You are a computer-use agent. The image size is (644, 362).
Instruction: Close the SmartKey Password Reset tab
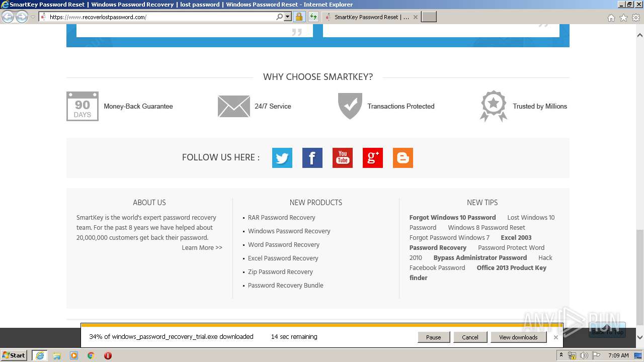(415, 17)
